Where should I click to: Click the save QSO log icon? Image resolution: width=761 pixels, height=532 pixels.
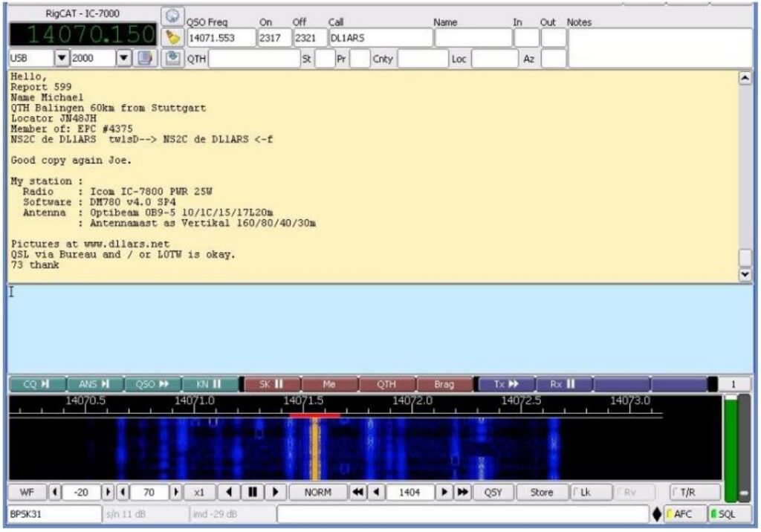172,58
